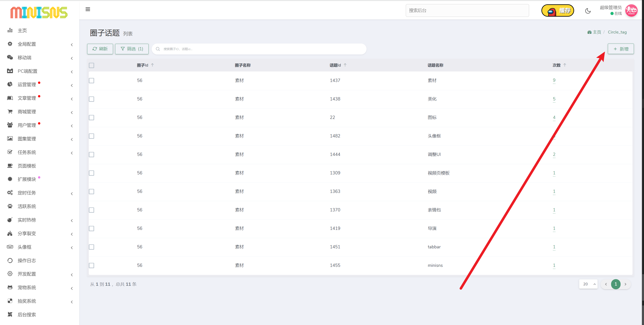Click the yellow cache button icon
The width and height of the screenshot is (644, 325).
click(557, 11)
